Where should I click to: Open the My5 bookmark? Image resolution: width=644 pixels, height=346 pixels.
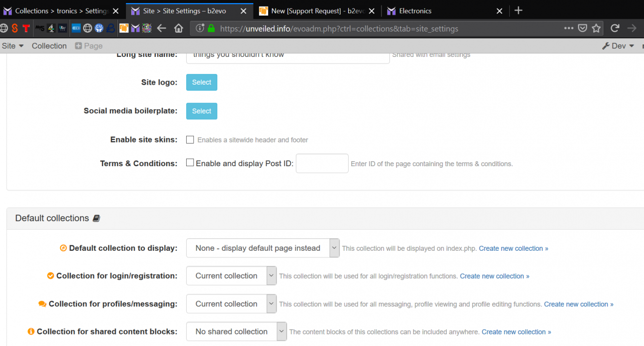40,28
